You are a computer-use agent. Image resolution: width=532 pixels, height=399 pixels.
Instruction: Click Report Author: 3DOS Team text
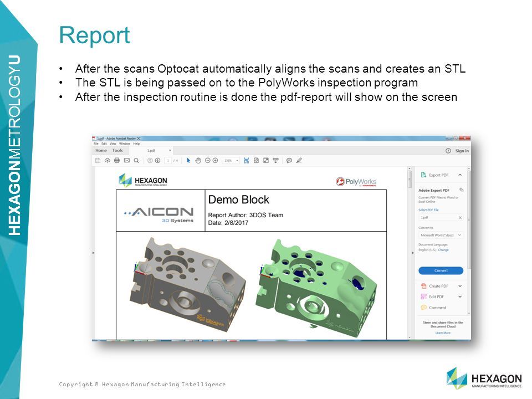tap(245, 215)
